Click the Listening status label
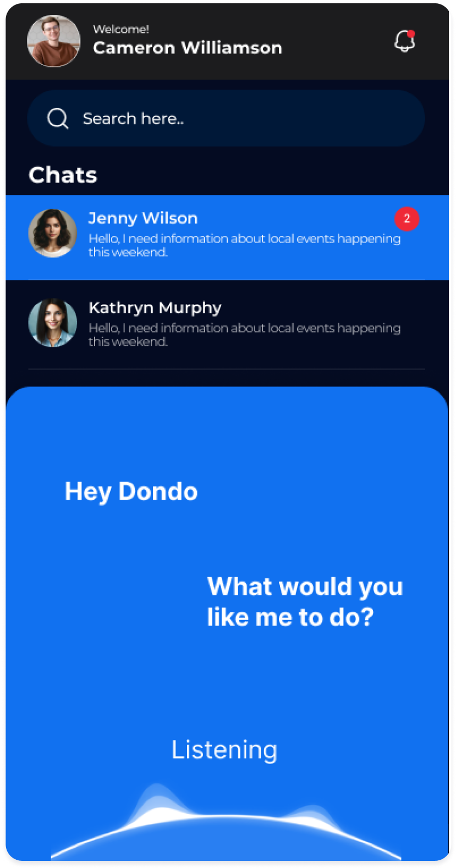The height and width of the screenshot is (868, 456). pyautogui.click(x=224, y=750)
